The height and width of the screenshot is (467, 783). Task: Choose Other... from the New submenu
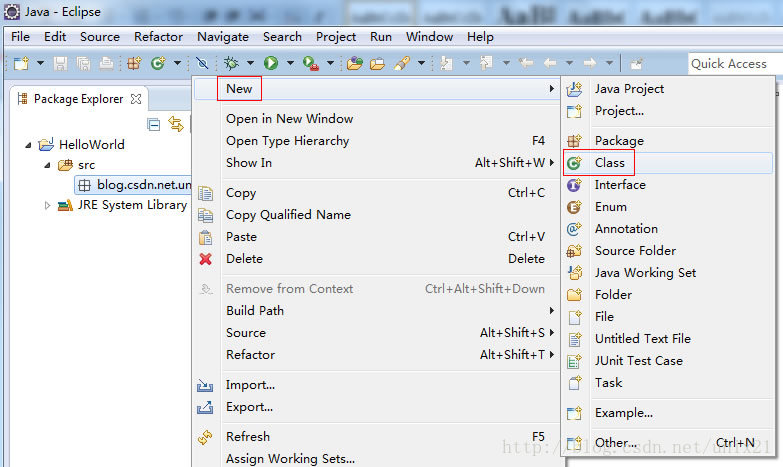[668, 443]
